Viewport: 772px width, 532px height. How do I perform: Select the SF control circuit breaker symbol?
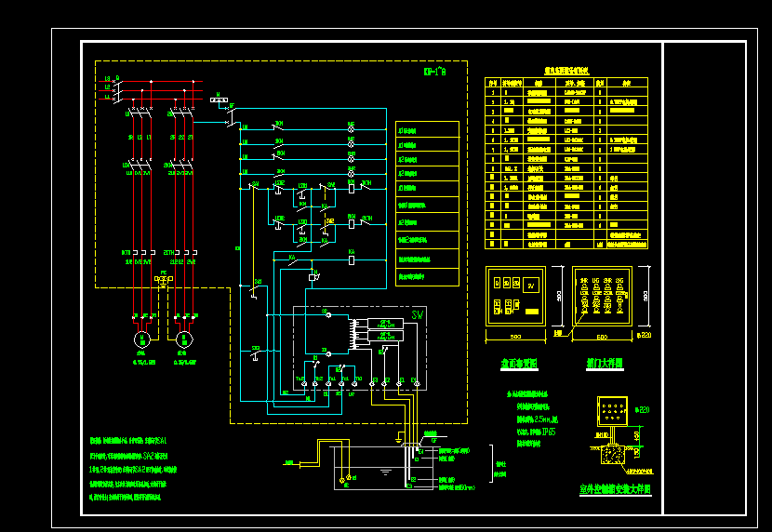tap(231, 115)
